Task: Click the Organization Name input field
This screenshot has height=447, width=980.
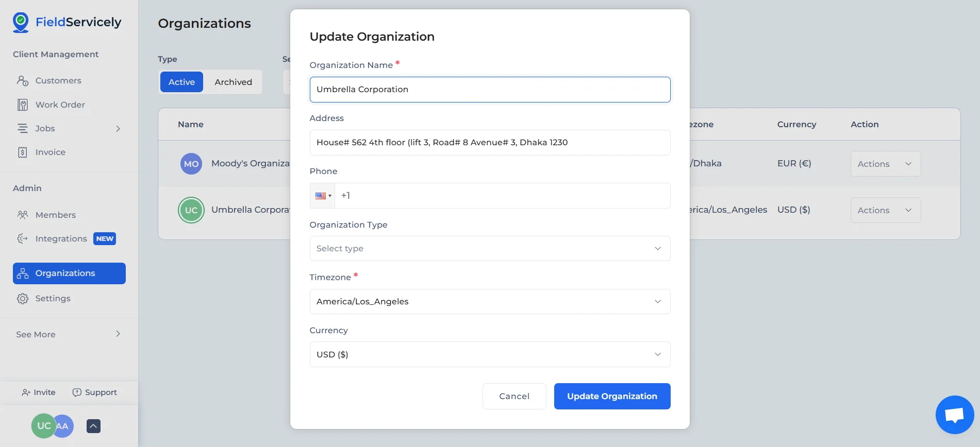Action: click(490, 90)
